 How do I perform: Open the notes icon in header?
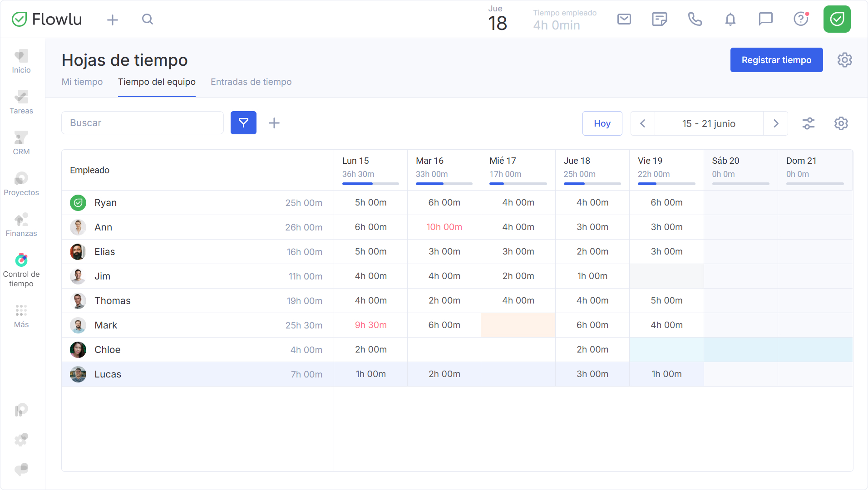(x=660, y=19)
